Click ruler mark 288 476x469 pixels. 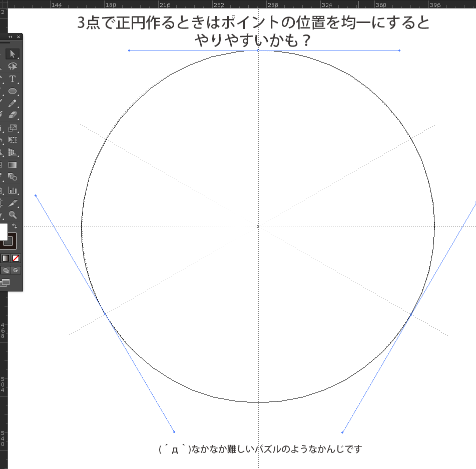pos(273,5)
